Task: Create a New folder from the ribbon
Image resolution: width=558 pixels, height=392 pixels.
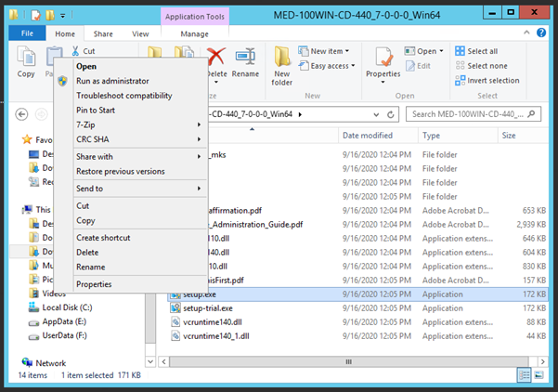Action: tap(282, 66)
